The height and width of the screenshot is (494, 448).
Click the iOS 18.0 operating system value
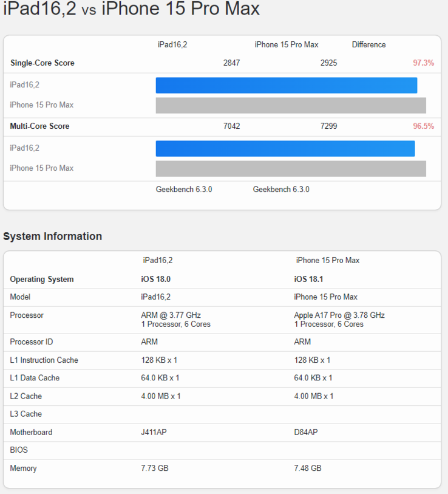(x=156, y=280)
